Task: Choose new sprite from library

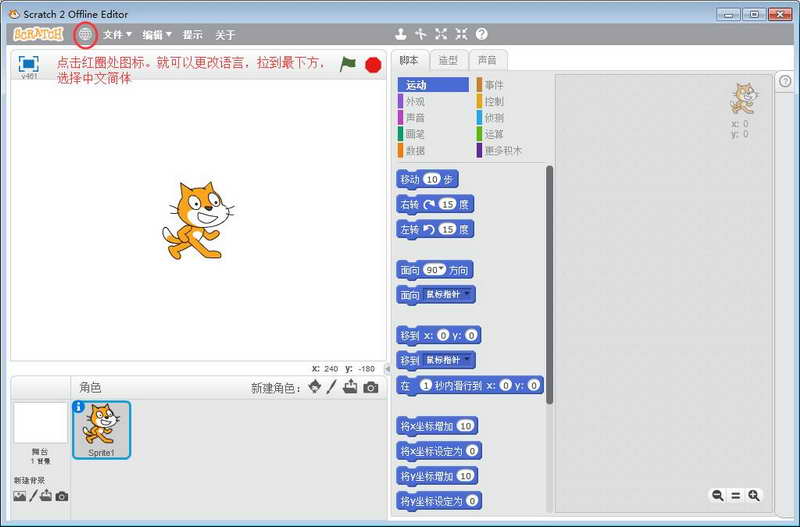Action: tap(315, 387)
